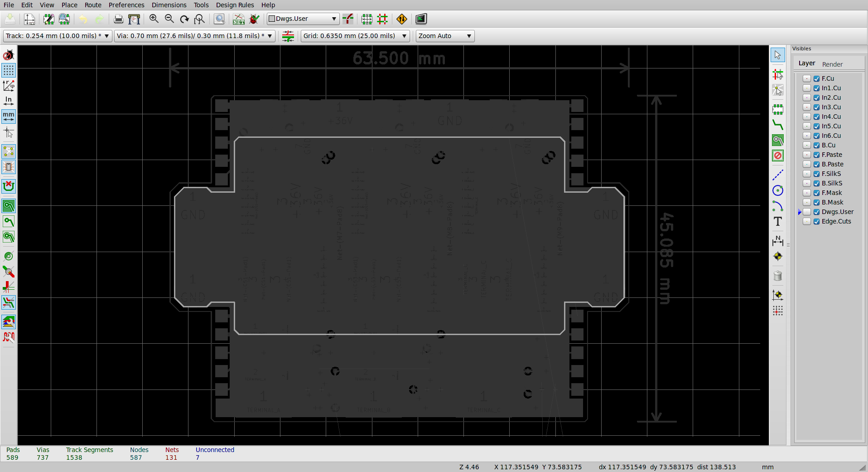The height and width of the screenshot is (472, 868).
Task: Open the Track width dropdown
Action: [58, 36]
